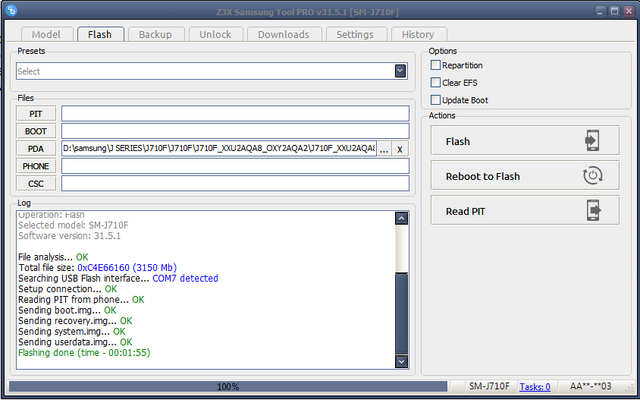Click 'Sending boot.img... OK' log line
The image size is (640, 400).
coord(67,310)
